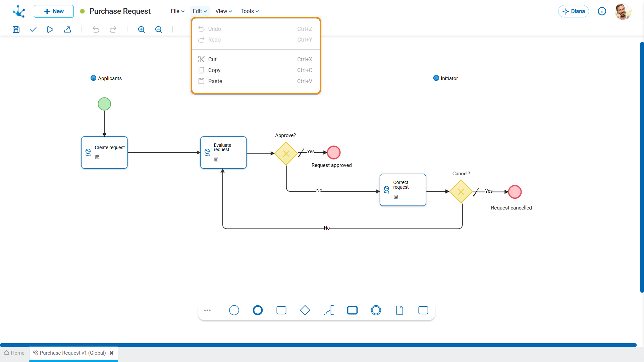Choose Paste from Edit menu
The height and width of the screenshot is (362, 644).
pos(256,81)
